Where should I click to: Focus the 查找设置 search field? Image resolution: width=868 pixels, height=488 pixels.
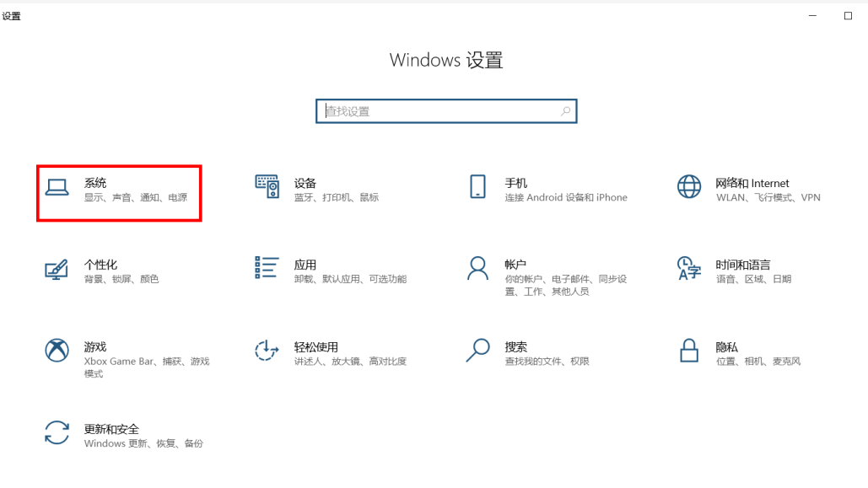pyautogui.click(x=439, y=111)
